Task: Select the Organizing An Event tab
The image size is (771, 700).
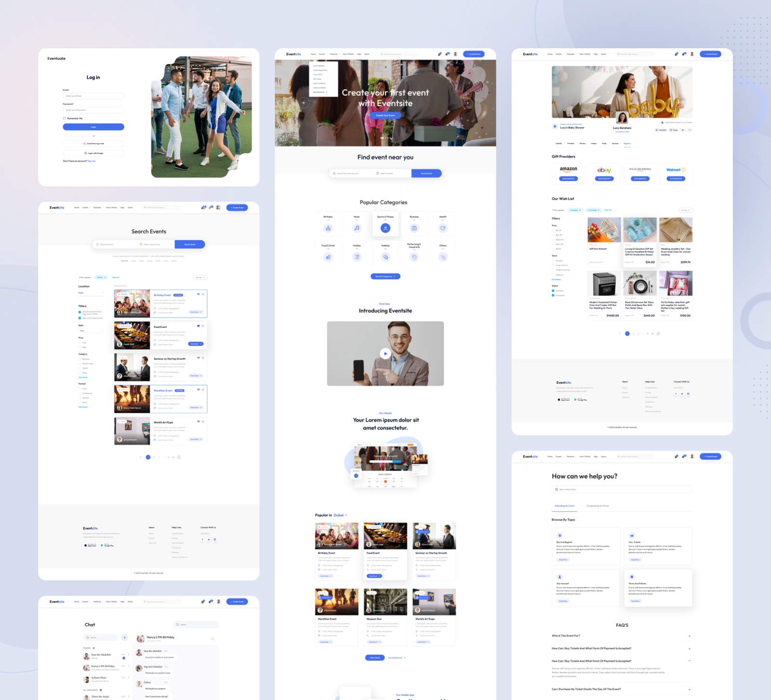Action: [x=598, y=506]
